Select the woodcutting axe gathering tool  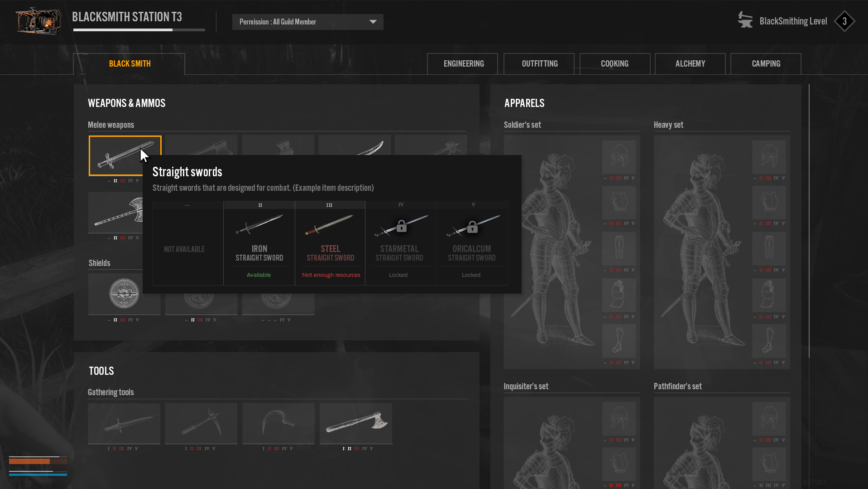point(356,423)
